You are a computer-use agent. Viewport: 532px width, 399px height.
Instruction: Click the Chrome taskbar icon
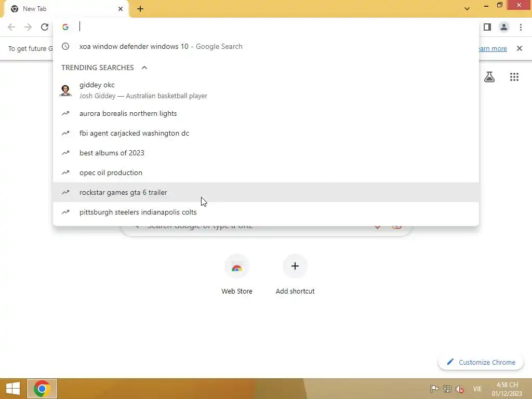[42, 389]
